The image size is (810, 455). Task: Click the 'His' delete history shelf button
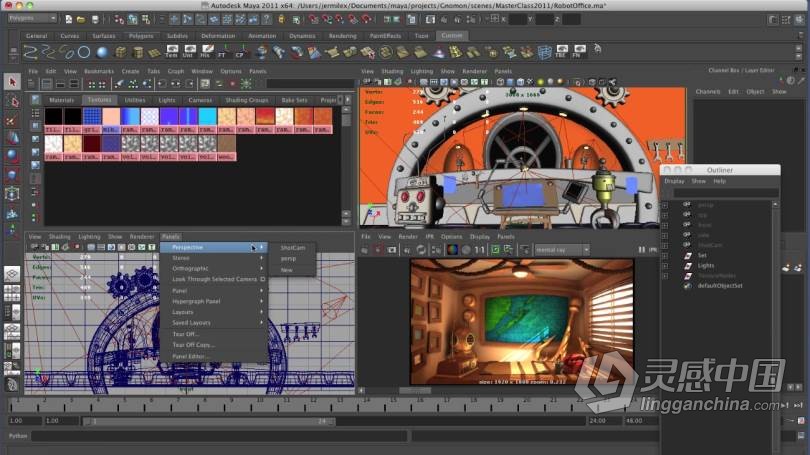tap(206, 52)
